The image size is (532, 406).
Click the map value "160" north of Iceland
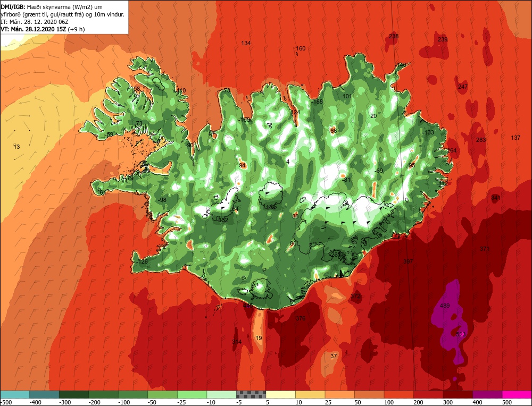[301, 48]
